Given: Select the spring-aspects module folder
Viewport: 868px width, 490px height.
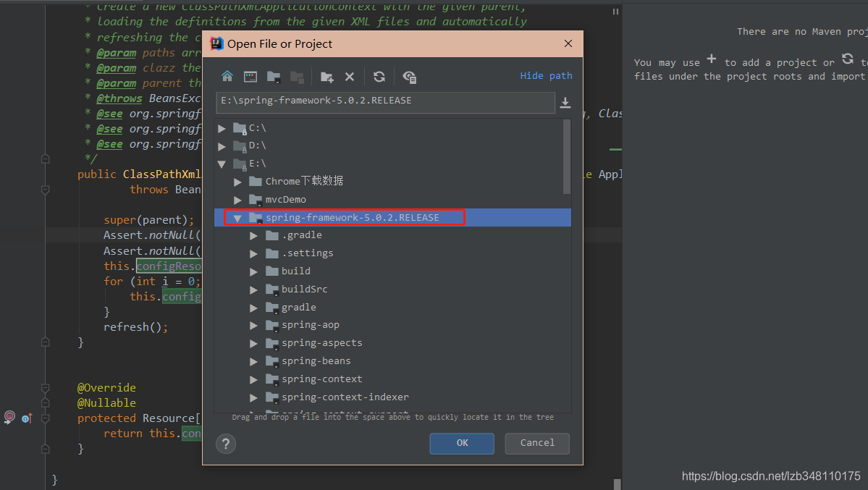Looking at the screenshot, I should tap(392, 343).
